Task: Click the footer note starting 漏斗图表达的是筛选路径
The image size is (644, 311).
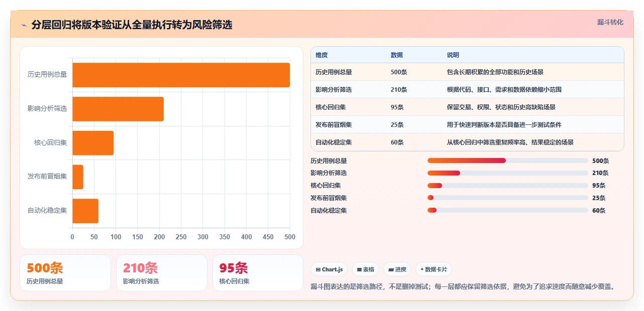Action: tap(463, 287)
